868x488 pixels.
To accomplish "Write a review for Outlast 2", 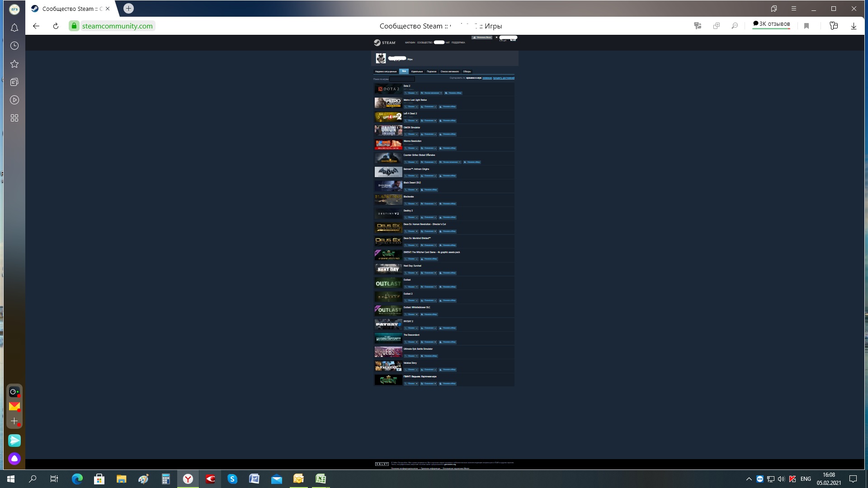I will (448, 300).
